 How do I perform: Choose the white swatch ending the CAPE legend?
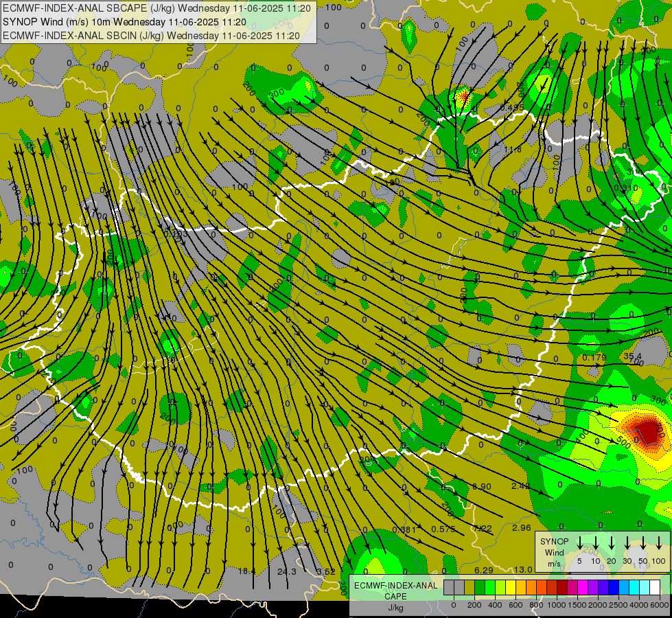656,588
